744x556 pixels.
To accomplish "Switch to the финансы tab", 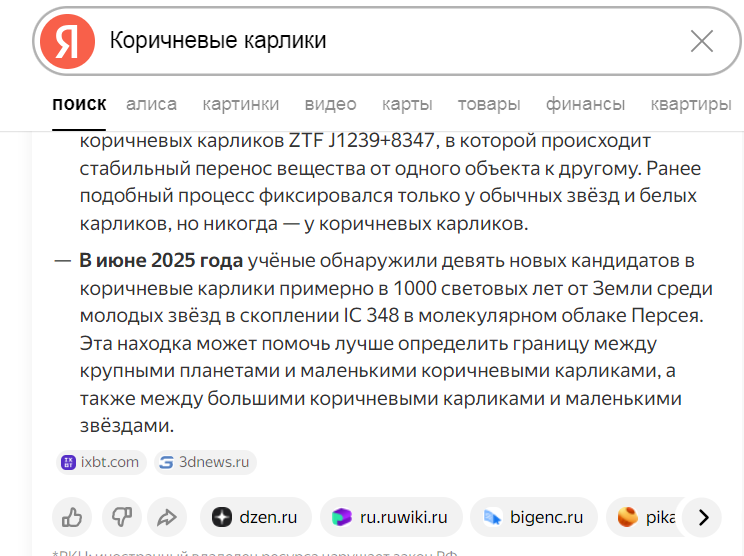I will (x=585, y=104).
